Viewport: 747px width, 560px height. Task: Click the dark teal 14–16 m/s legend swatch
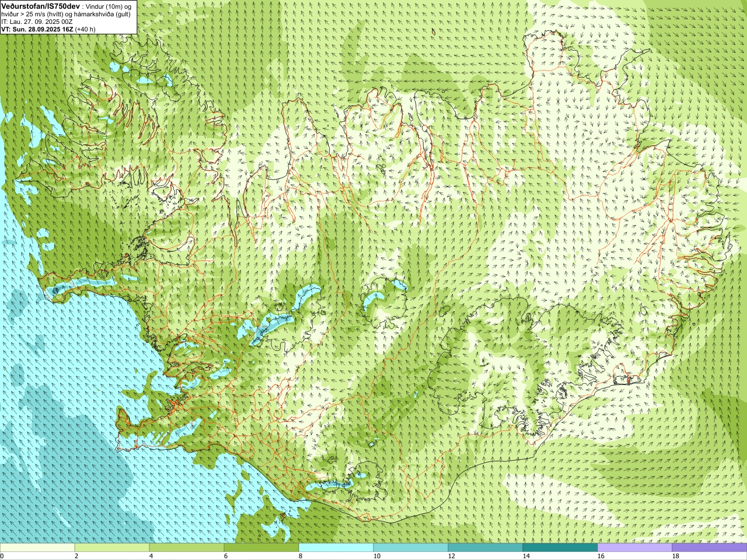click(560, 548)
